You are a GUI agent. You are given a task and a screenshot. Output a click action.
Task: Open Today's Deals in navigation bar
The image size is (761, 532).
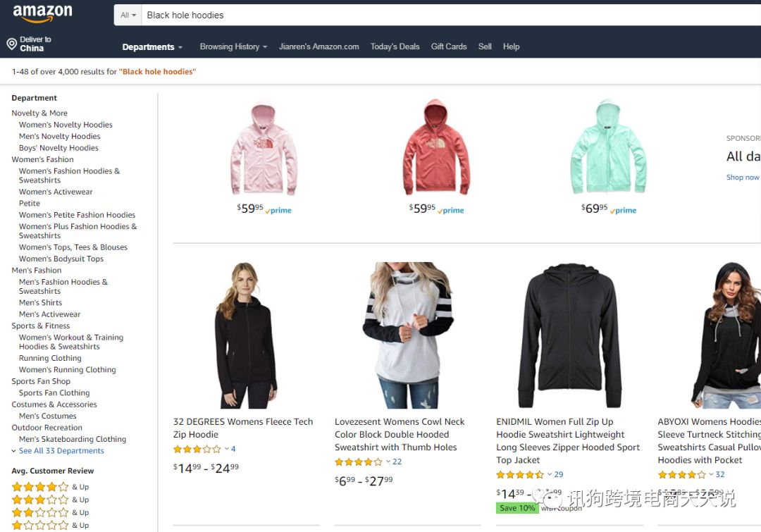click(395, 47)
